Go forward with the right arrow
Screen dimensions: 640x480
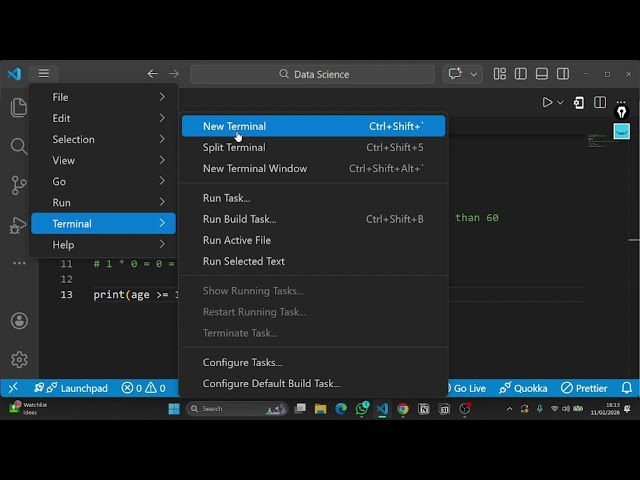point(174,74)
